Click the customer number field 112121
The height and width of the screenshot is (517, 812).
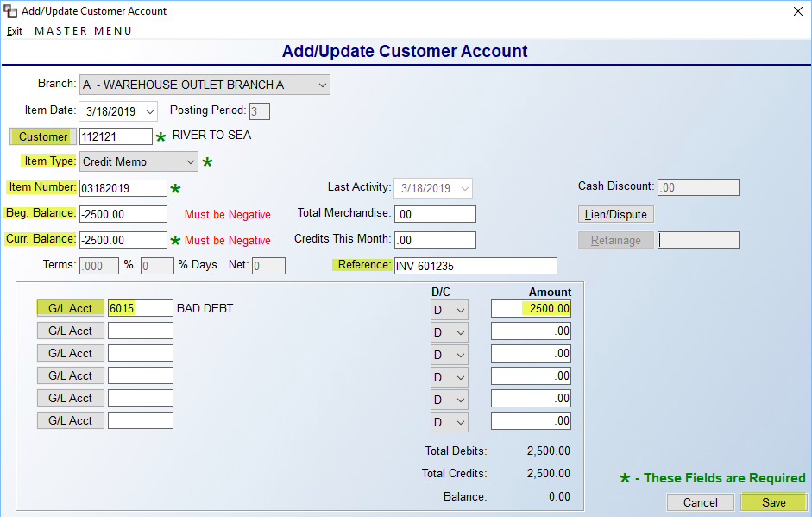(116, 136)
